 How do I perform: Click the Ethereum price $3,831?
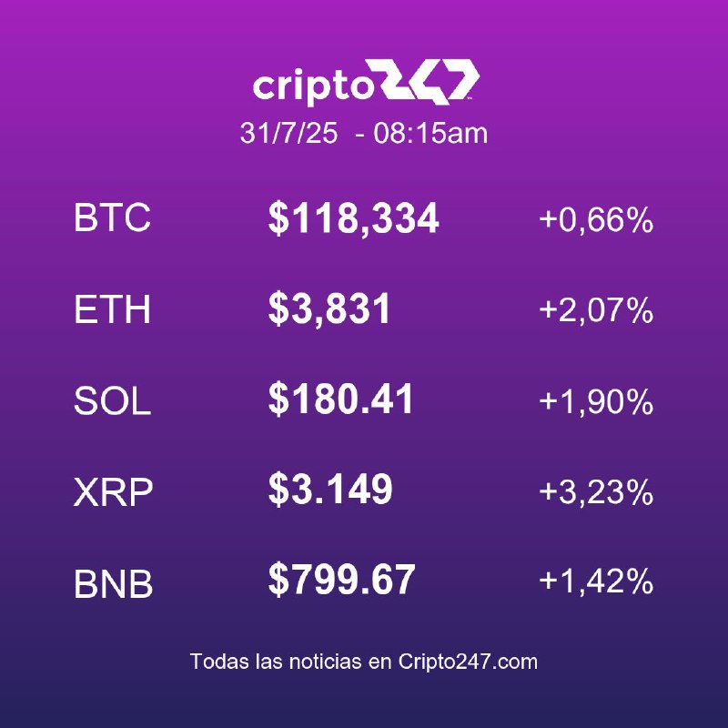click(x=329, y=308)
